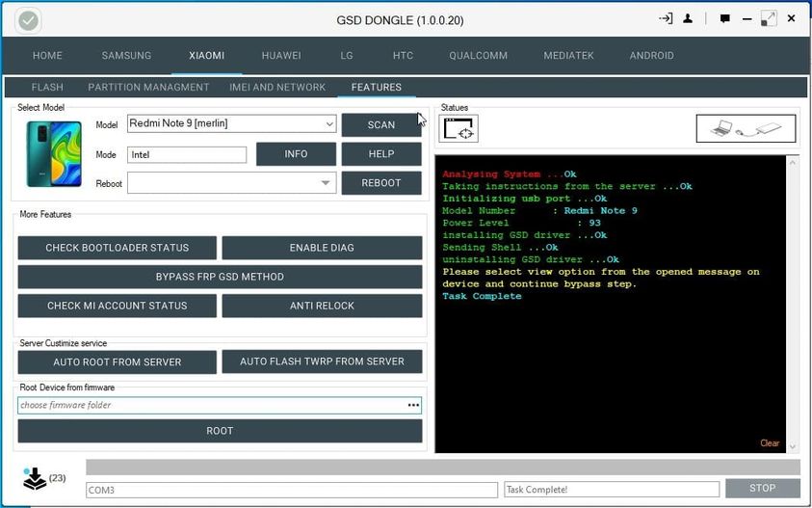
Task: Open the LG tab
Action: point(347,56)
